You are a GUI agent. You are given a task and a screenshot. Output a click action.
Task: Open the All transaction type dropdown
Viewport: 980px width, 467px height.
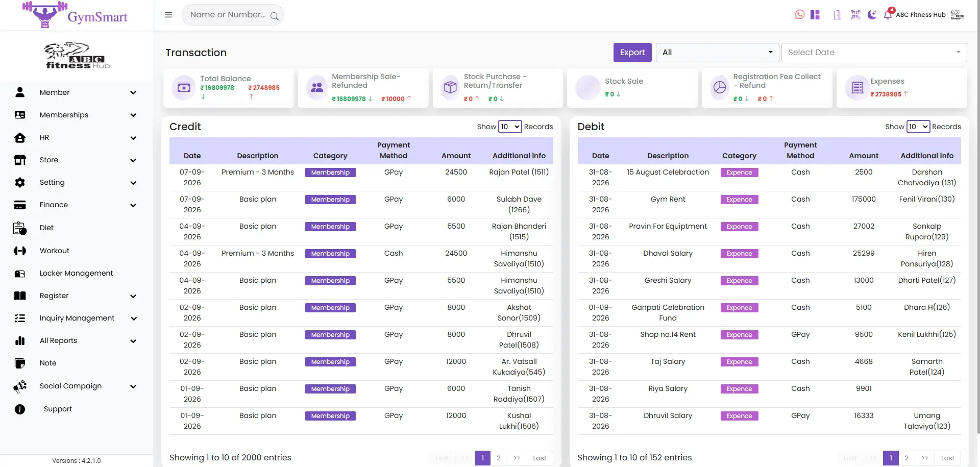[717, 53]
